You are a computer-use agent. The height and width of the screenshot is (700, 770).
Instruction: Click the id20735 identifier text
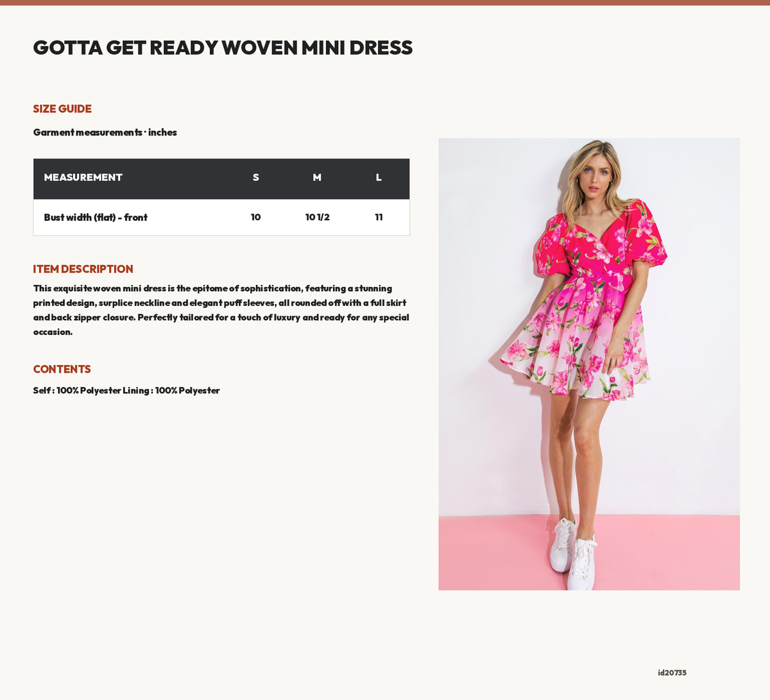point(672,672)
